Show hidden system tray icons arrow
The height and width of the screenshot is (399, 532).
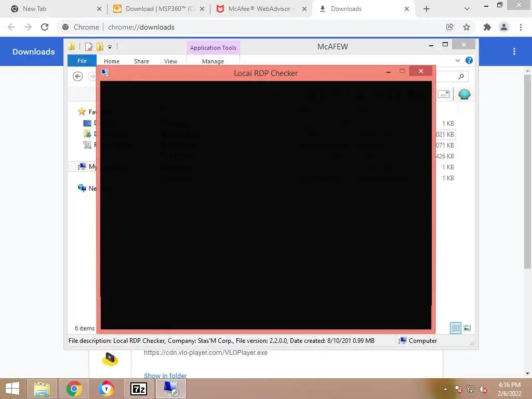coord(445,389)
